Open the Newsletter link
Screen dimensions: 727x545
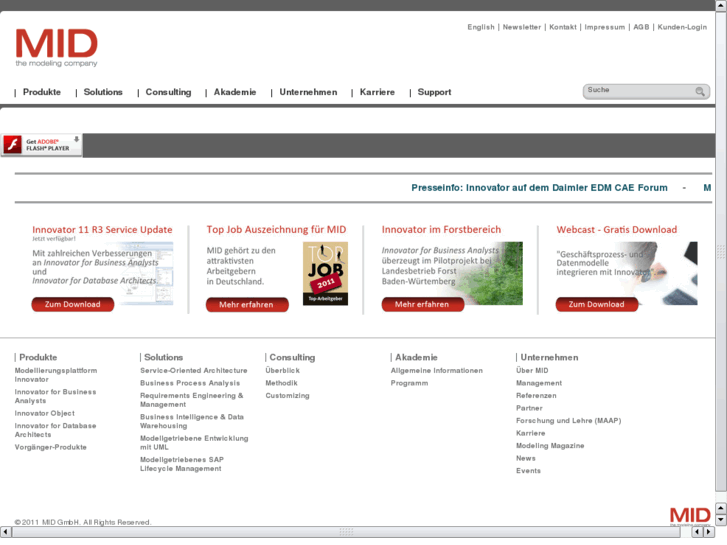(x=522, y=27)
